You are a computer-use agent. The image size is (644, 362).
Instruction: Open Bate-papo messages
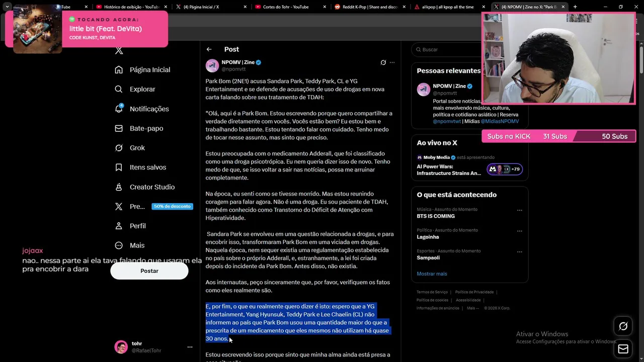click(138, 128)
